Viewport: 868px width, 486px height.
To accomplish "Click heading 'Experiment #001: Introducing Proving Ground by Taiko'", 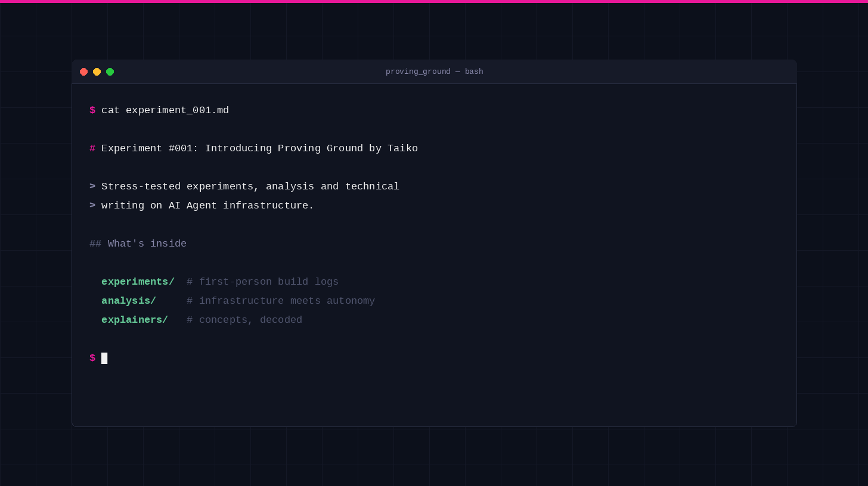I will 259,148.
